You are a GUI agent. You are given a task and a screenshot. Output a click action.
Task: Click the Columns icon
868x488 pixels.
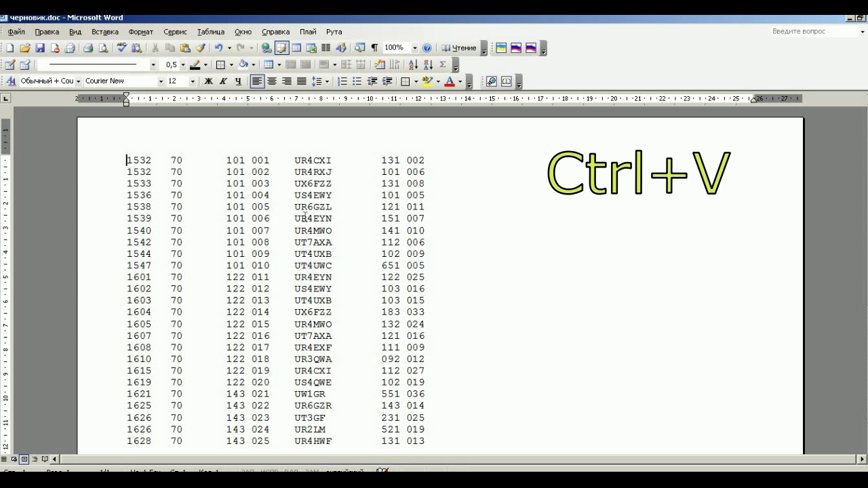pos(326,48)
